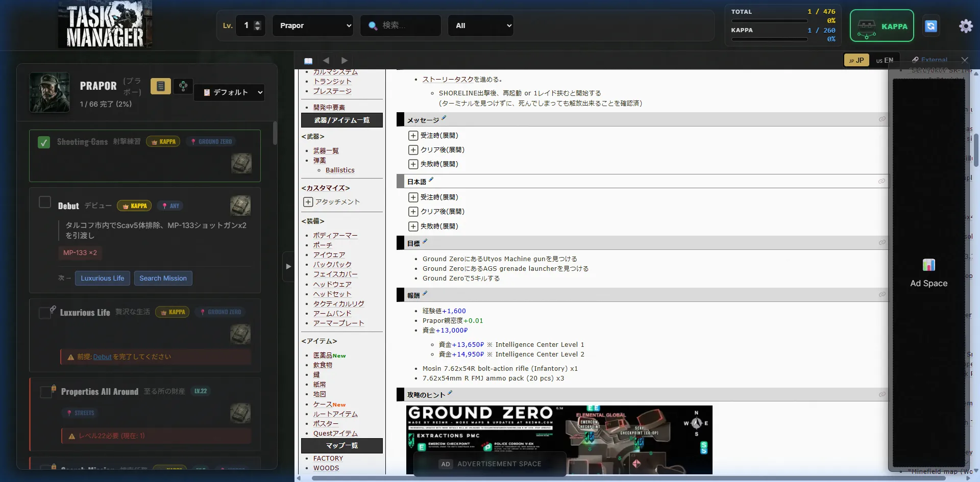Expand クリア後 under メッセージ

(x=413, y=150)
